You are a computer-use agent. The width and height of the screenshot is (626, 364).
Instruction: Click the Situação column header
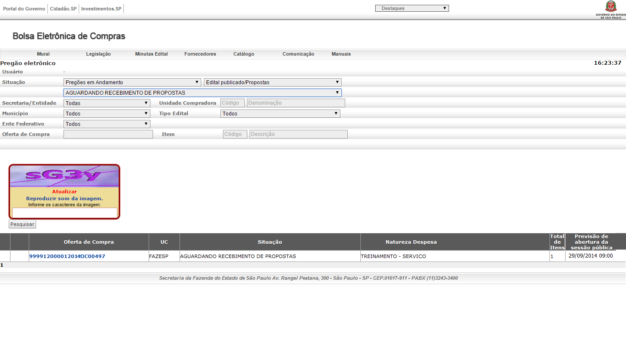(x=270, y=242)
